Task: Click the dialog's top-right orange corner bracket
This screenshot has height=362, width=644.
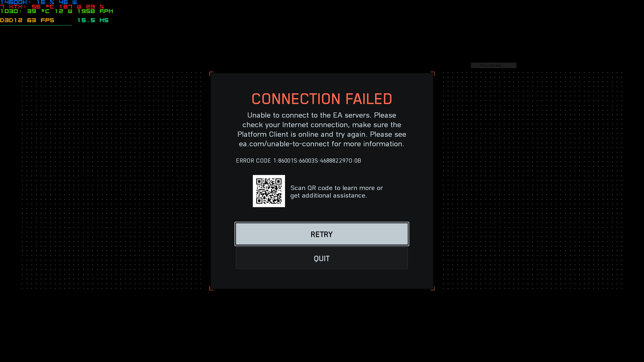Action: (x=433, y=74)
